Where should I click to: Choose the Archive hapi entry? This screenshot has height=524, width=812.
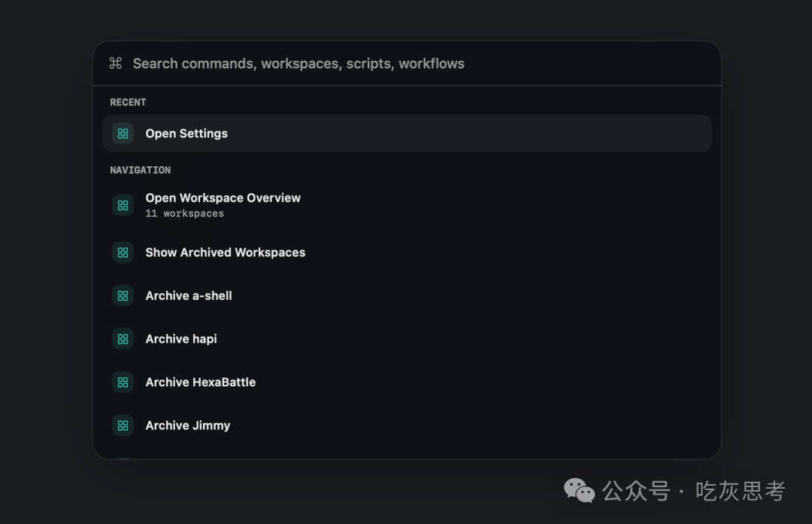[181, 339]
